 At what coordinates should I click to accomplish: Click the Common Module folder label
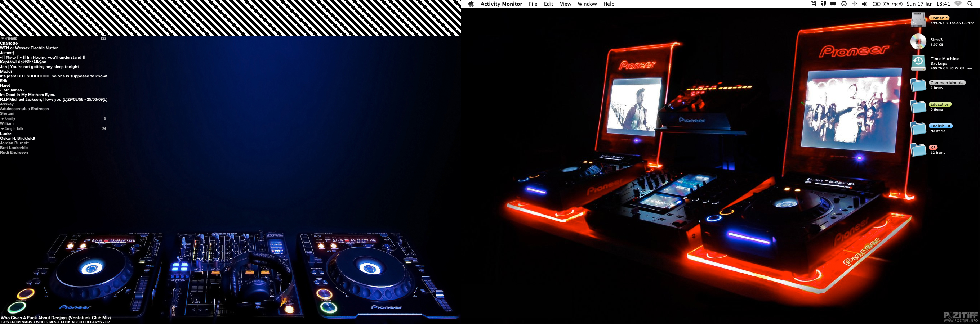pos(947,82)
